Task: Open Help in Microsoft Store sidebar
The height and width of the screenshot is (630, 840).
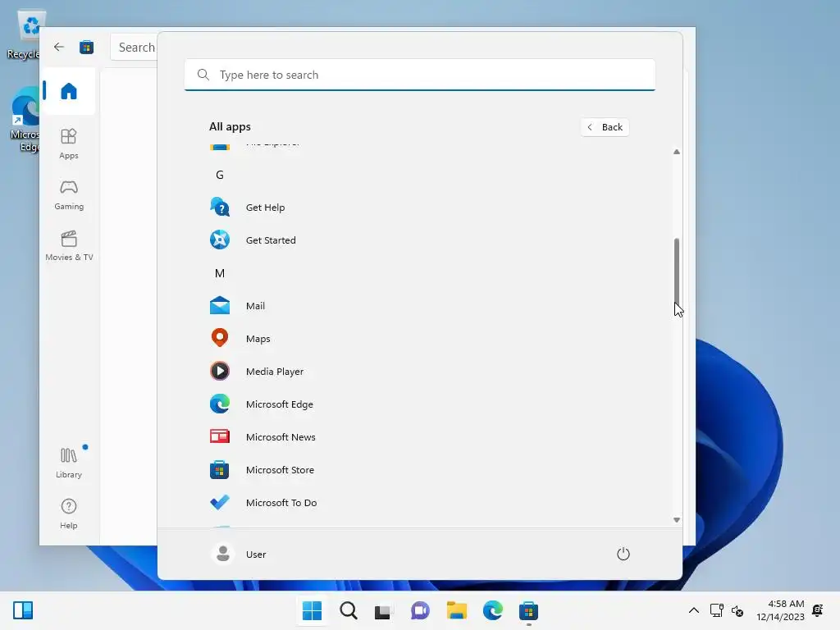Action: pyautogui.click(x=69, y=514)
